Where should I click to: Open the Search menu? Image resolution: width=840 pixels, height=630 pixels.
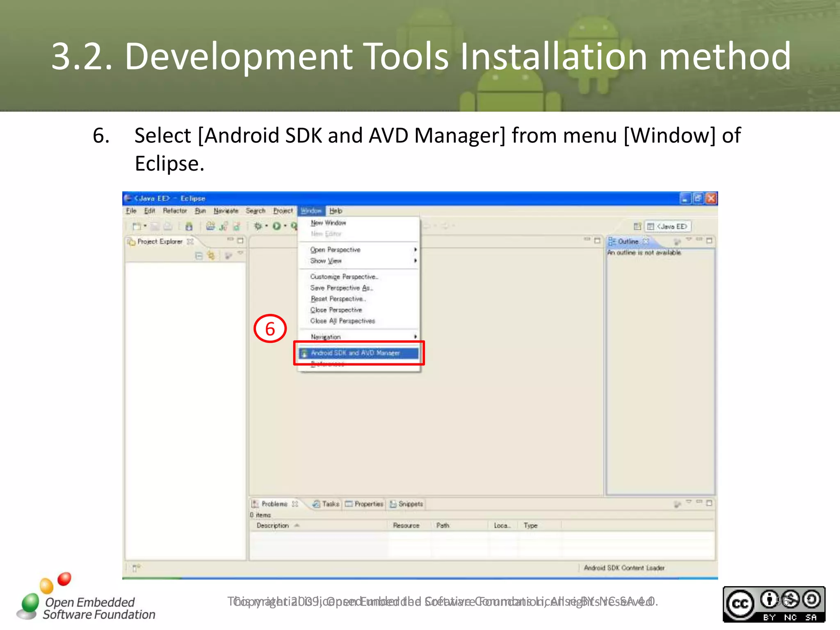[x=256, y=211]
